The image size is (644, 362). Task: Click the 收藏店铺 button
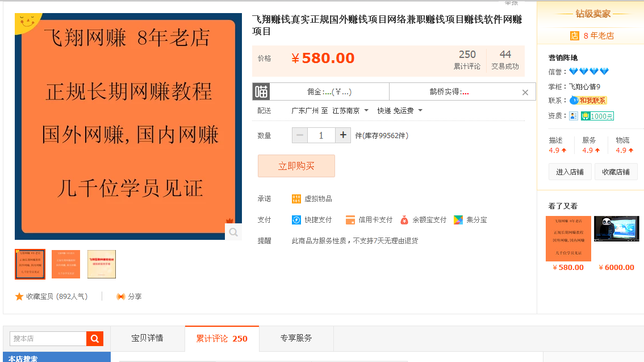pos(616,172)
